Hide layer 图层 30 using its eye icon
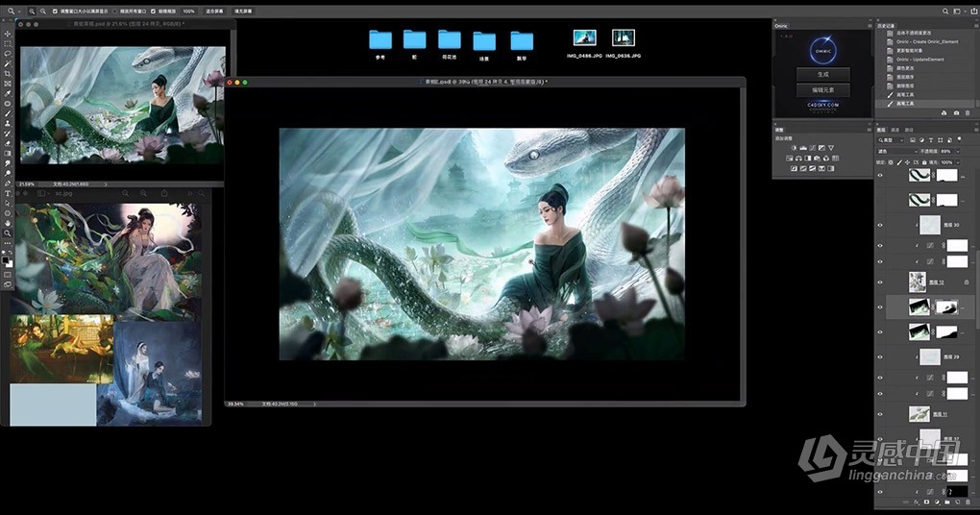This screenshot has height=515, width=980. click(880, 225)
